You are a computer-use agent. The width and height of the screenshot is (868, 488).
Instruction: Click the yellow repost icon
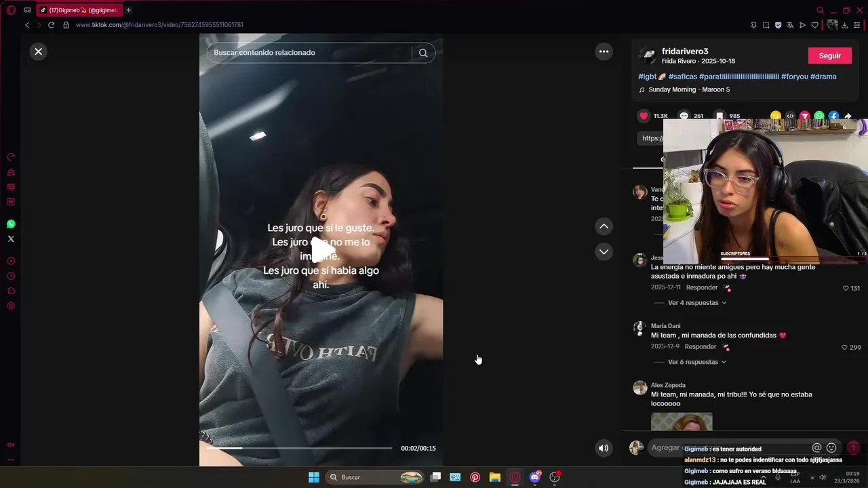pos(776,116)
